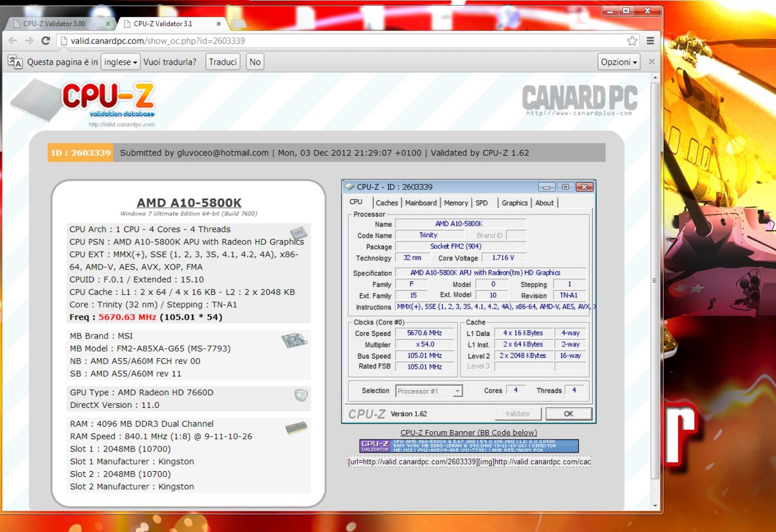This screenshot has height=532, width=776.
Task: Go back with the browser back arrow
Action: coord(13,41)
